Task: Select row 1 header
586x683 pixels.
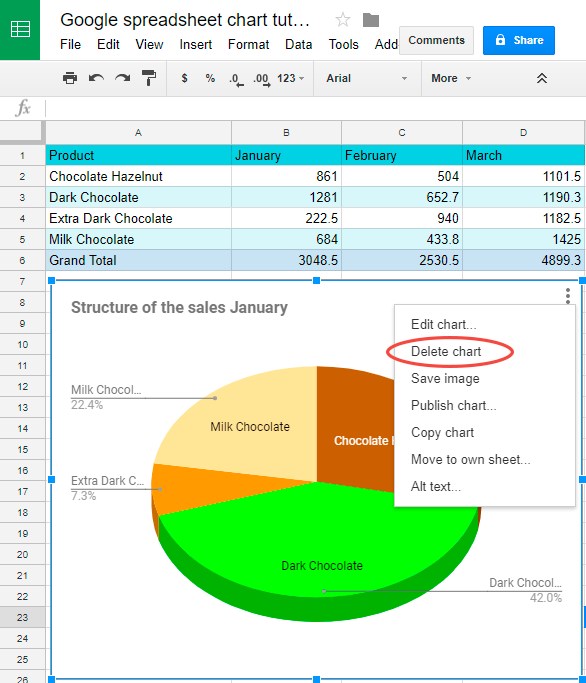Action: click(x=22, y=156)
